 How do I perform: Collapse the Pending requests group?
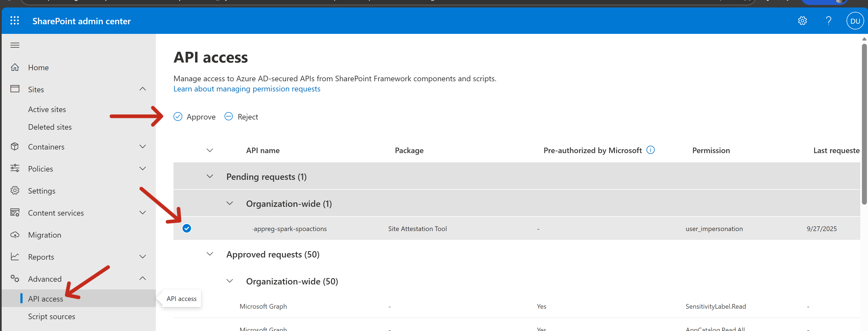click(x=210, y=177)
